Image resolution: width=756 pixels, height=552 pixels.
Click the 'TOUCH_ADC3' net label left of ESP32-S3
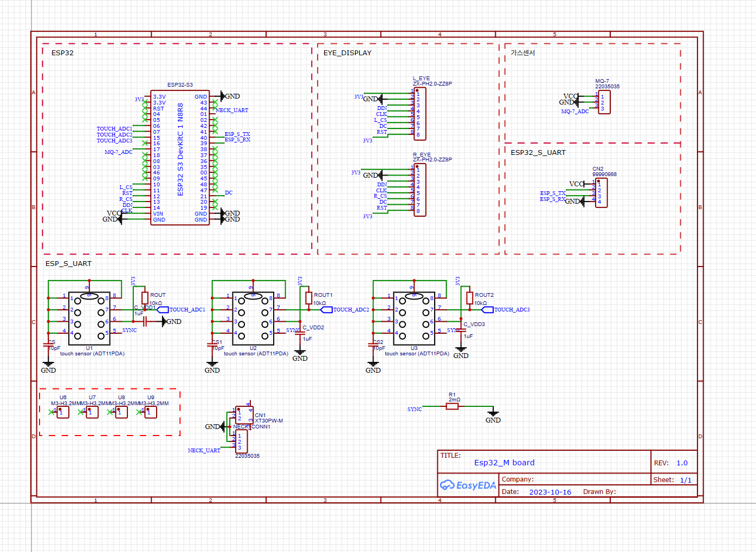click(114, 141)
